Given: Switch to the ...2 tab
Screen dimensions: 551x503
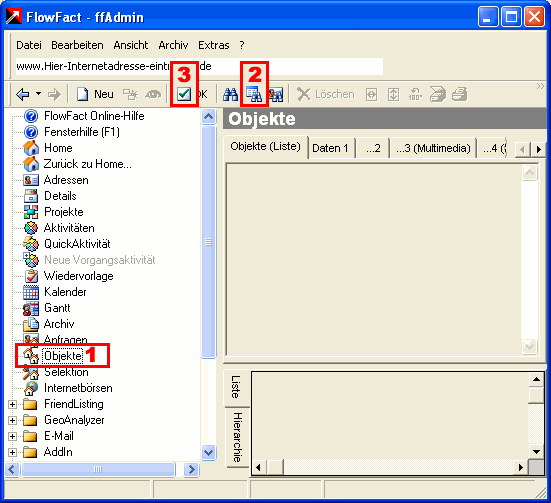Looking at the screenshot, I should coord(373,148).
